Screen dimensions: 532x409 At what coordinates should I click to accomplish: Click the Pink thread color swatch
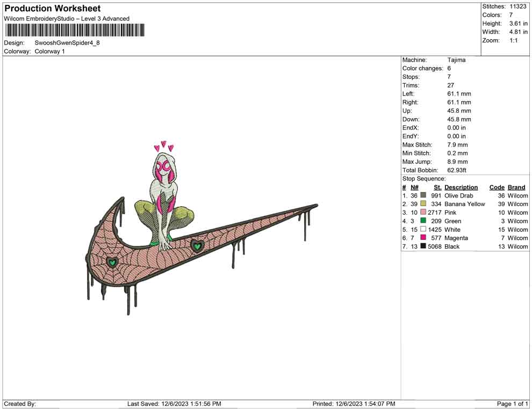point(423,212)
